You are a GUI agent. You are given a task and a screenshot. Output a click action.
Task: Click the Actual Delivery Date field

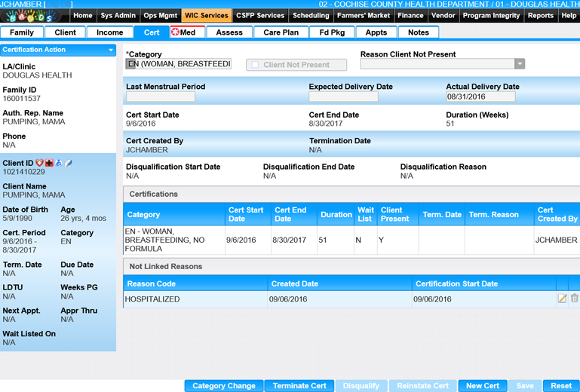[480, 96]
